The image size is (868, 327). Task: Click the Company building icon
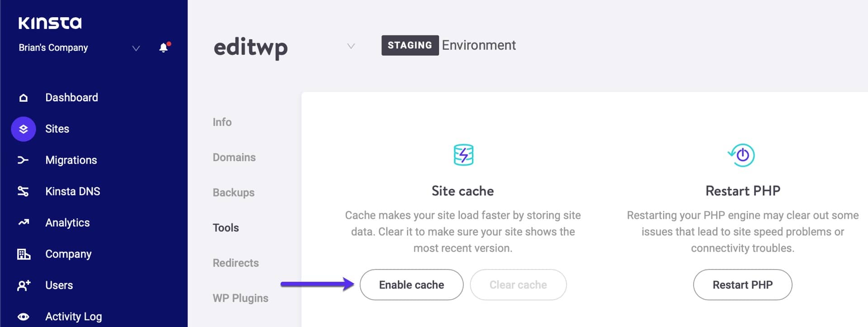tap(24, 254)
